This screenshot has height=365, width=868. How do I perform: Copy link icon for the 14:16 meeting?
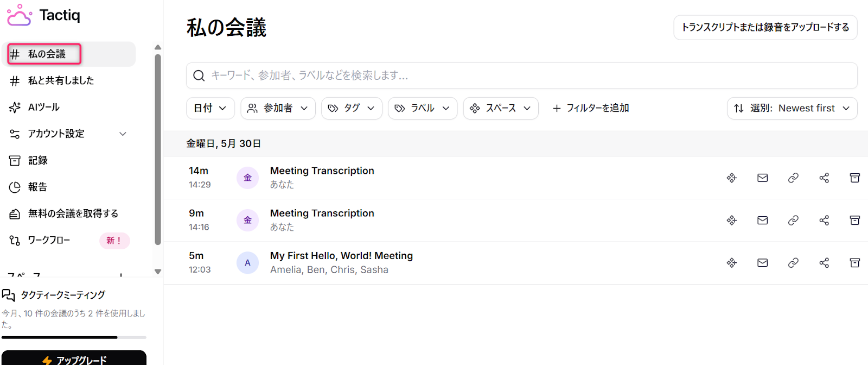point(793,221)
